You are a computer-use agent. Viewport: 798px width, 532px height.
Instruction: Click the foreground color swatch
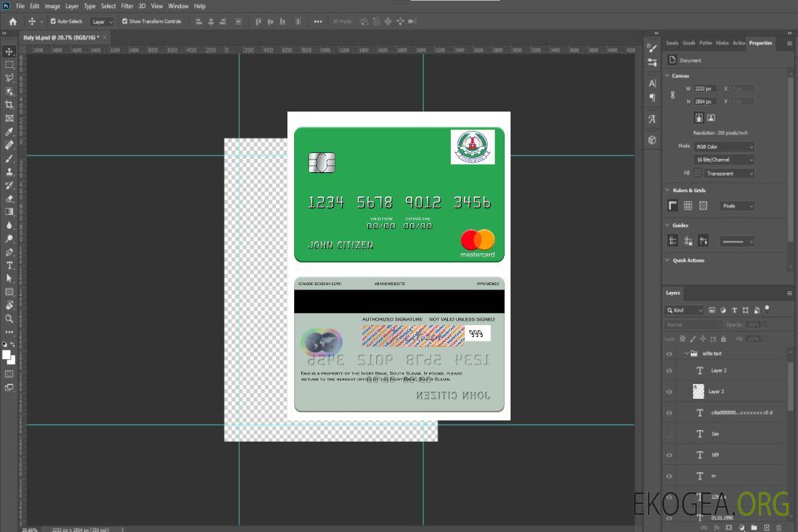coord(7,355)
